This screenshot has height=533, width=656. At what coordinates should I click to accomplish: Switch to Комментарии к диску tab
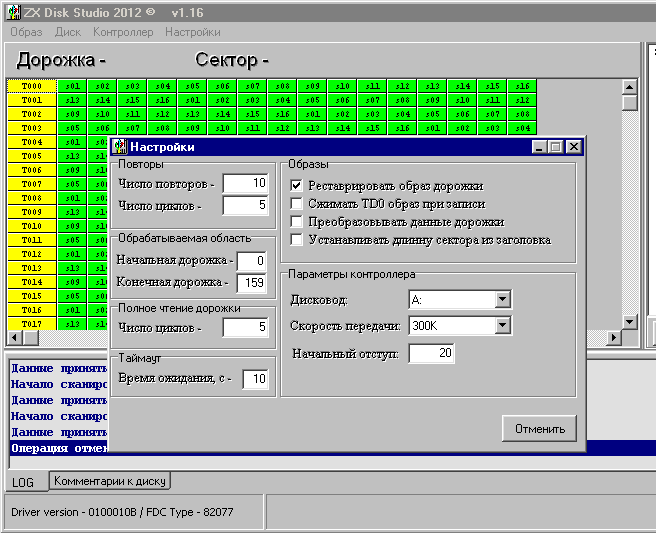[110, 482]
